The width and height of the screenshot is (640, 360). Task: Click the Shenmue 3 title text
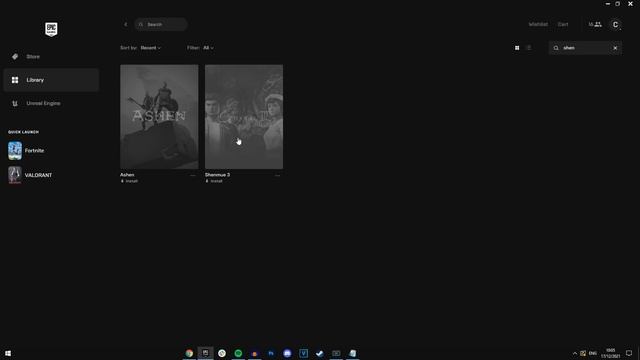pos(218,175)
